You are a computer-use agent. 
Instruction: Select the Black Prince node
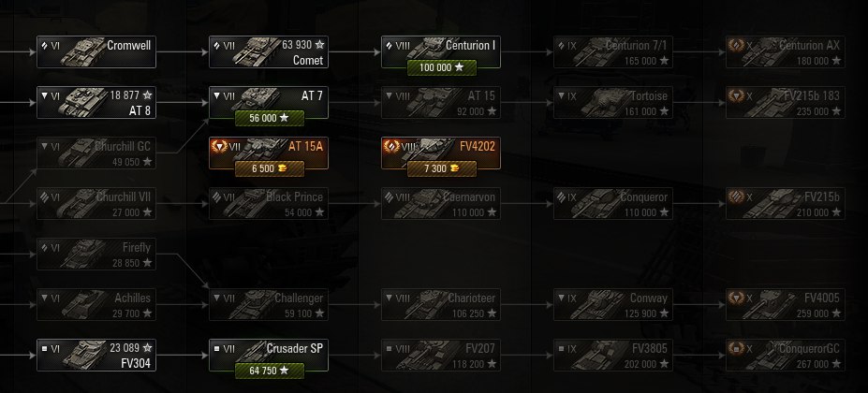tap(269, 204)
